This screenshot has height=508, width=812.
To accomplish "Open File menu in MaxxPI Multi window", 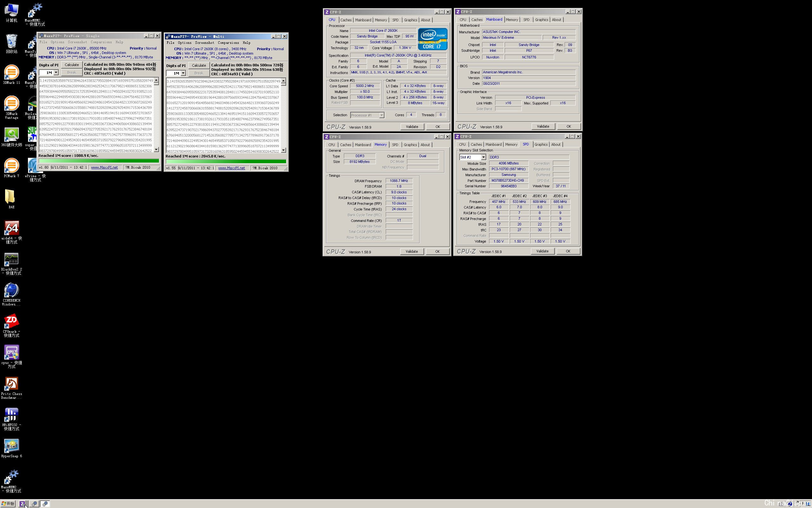I will point(170,43).
